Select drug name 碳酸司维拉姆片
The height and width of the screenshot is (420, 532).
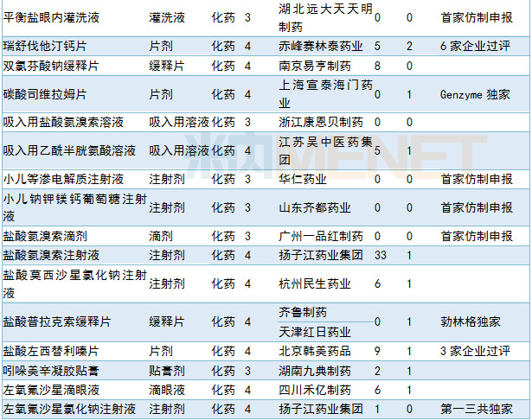pyautogui.click(x=45, y=94)
